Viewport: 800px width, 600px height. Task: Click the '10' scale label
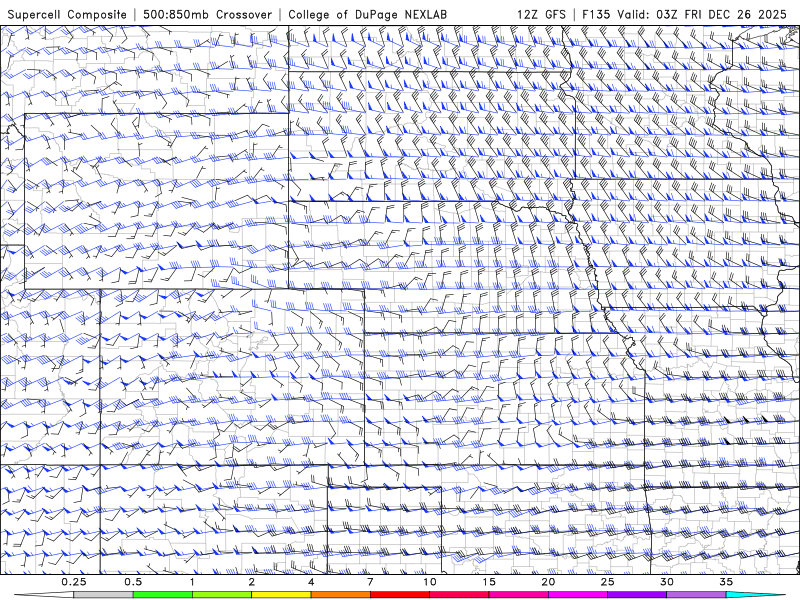click(x=430, y=582)
